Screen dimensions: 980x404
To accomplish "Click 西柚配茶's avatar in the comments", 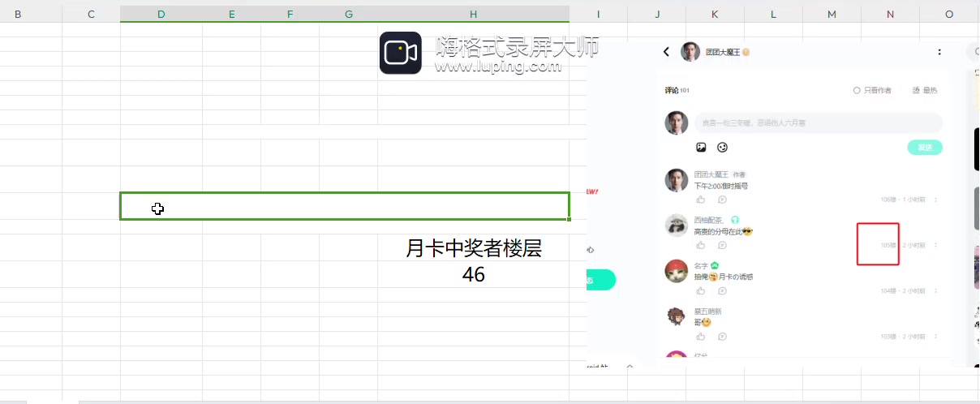I will tap(677, 226).
